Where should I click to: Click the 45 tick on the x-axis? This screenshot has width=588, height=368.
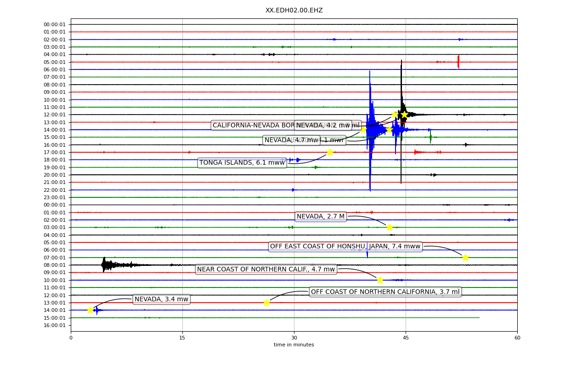[406, 338]
